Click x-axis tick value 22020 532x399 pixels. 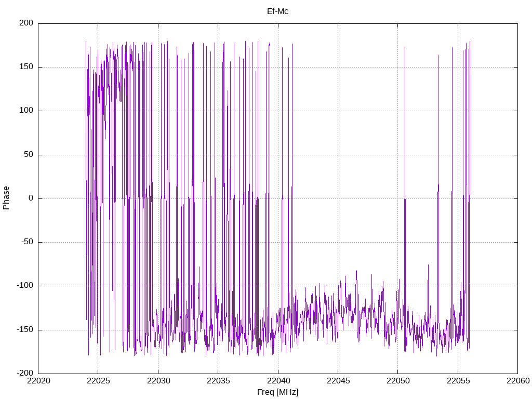pyautogui.click(x=38, y=381)
